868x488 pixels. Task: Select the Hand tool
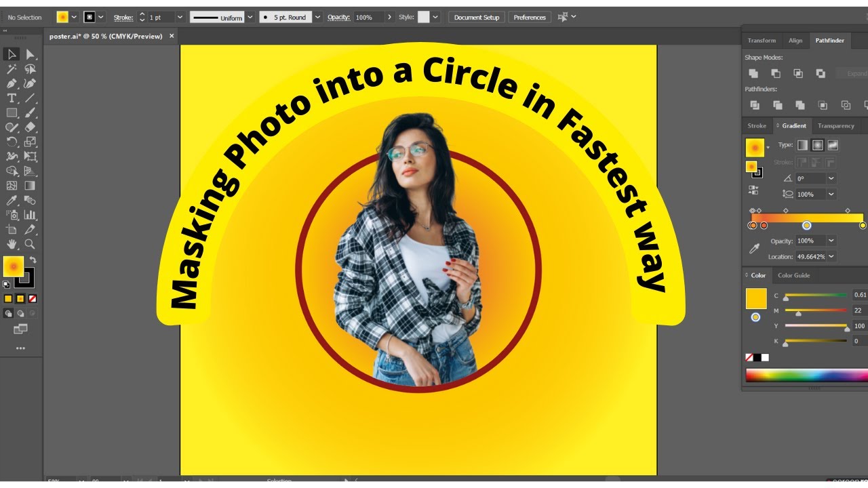coord(12,244)
